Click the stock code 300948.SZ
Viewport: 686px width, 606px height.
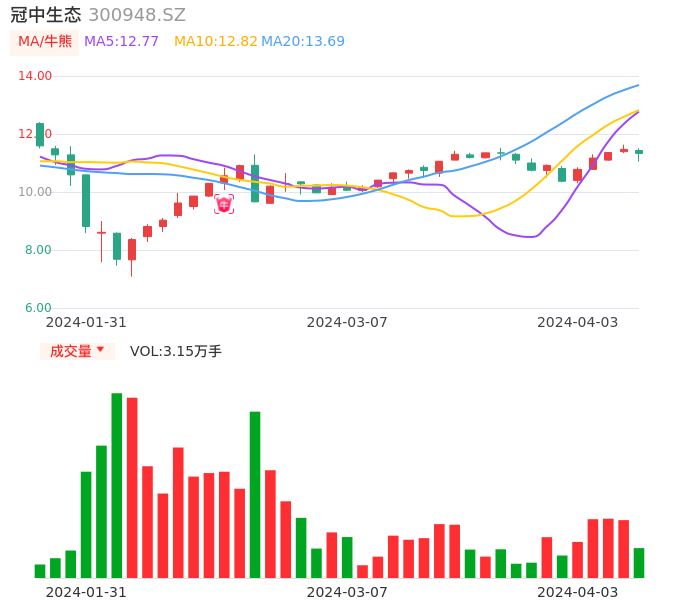[x=137, y=15]
